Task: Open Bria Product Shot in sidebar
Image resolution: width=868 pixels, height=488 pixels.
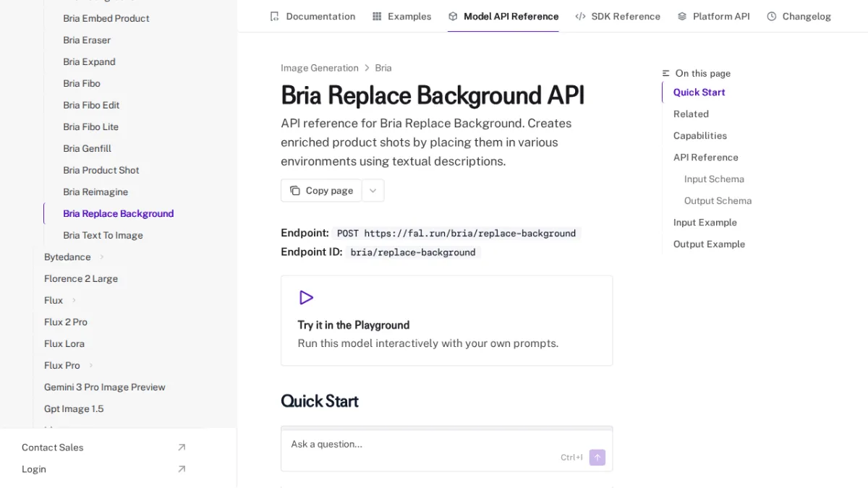Action: 101,170
